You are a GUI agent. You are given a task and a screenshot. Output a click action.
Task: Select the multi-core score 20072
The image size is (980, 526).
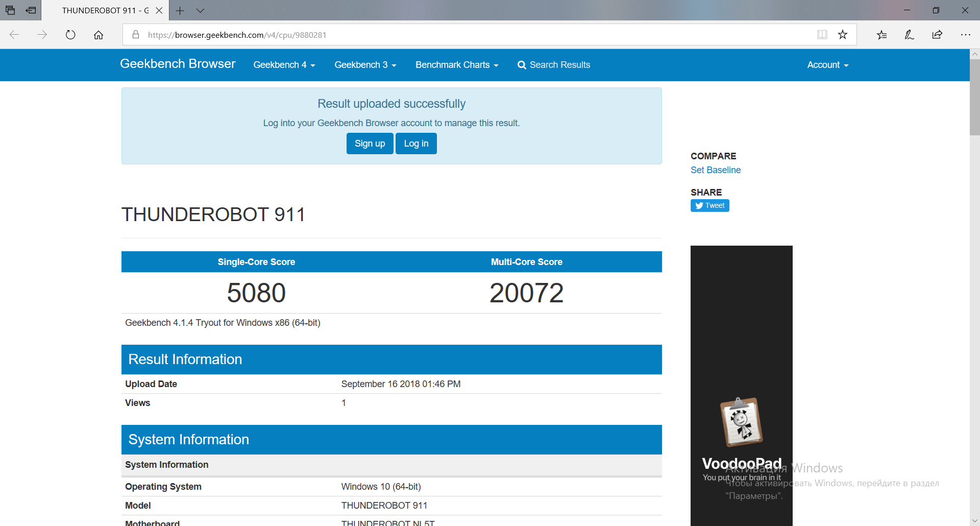[527, 293]
